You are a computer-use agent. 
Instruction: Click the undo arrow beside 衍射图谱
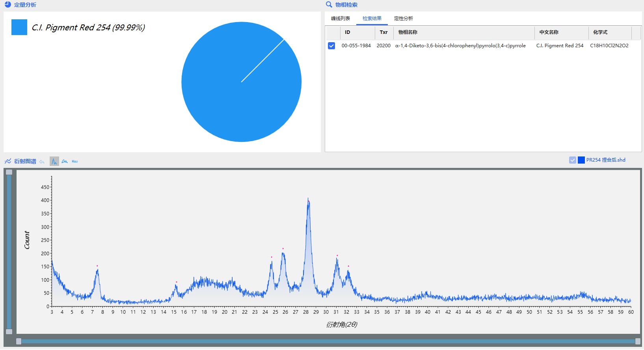pyautogui.click(x=42, y=162)
